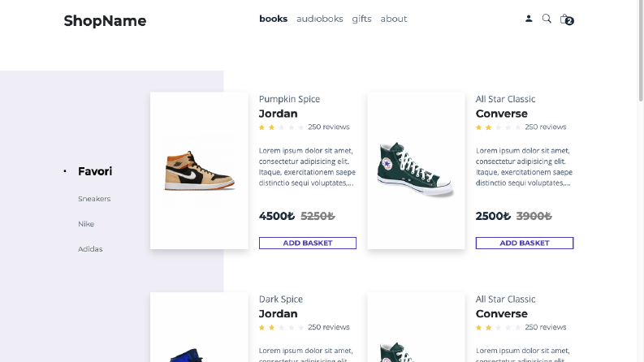Filter by Nike category
The image size is (644, 362).
[86, 224]
